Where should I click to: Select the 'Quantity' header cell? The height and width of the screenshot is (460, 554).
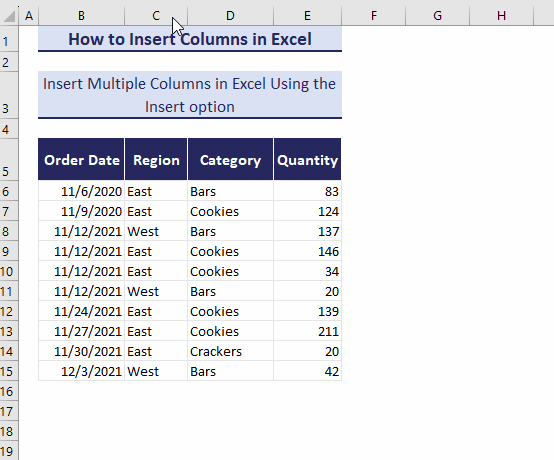(x=307, y=159)
